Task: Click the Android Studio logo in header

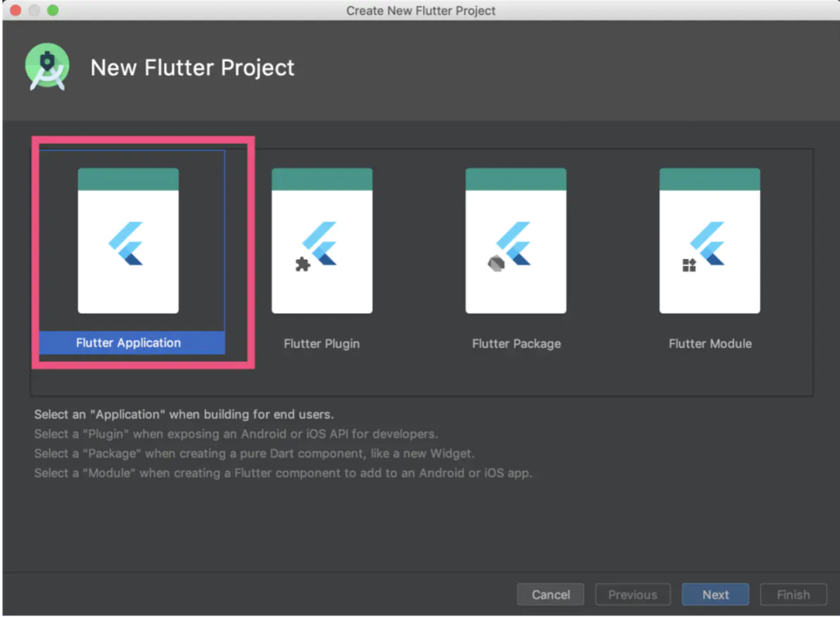Action: (47, 67)
